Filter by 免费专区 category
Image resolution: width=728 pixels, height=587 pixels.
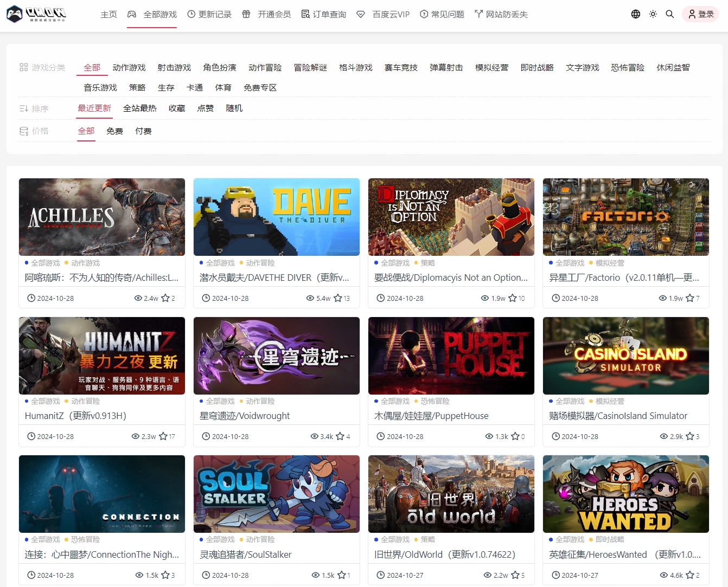tap(260, 87)
